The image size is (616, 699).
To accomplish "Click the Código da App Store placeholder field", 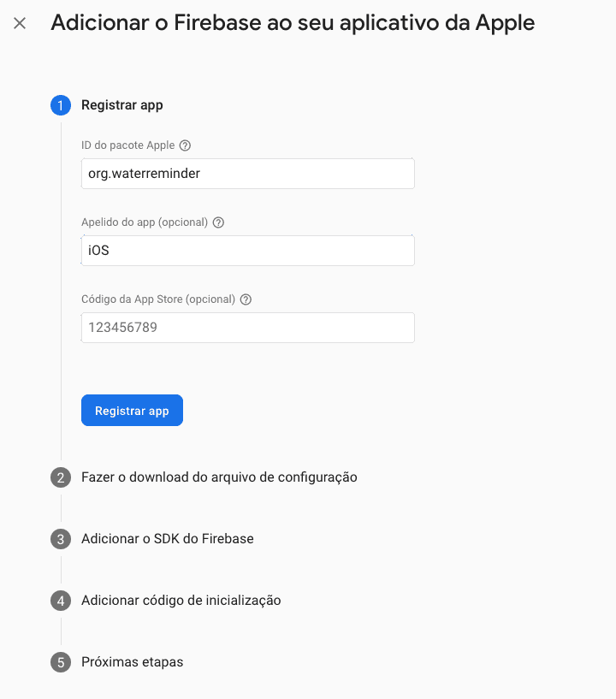I will (247, 327).
